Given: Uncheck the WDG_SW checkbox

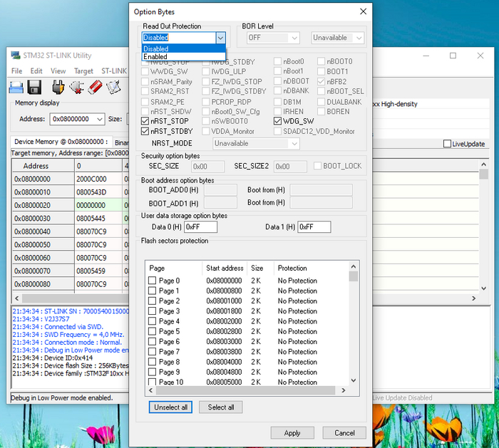Looking at the screenshot, I should tap(278, 121).
